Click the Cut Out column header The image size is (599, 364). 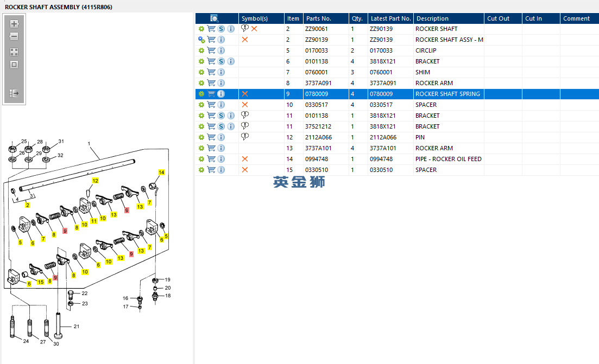point(503,18)
